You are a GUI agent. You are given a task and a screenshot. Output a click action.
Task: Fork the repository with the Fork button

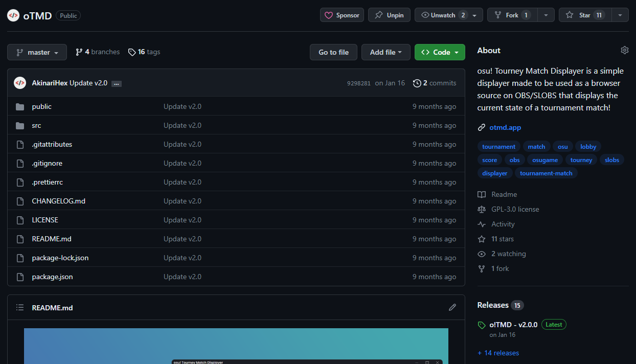click(512, 15)
